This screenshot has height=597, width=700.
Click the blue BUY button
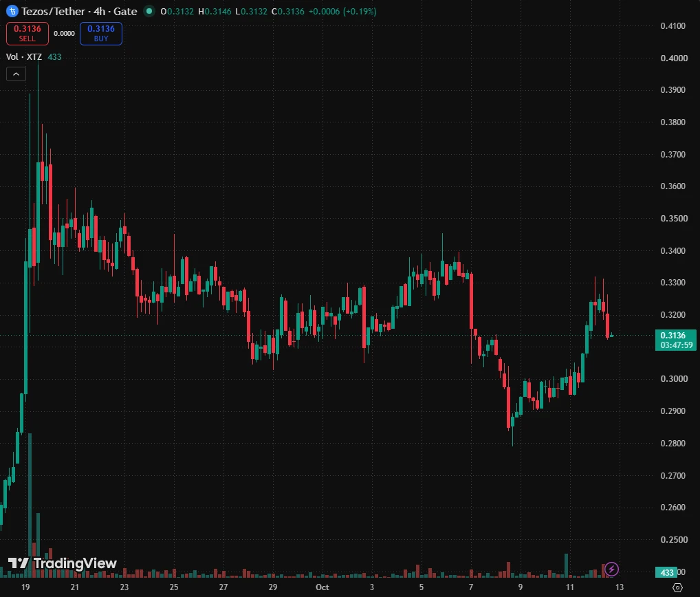coord(101,34)
